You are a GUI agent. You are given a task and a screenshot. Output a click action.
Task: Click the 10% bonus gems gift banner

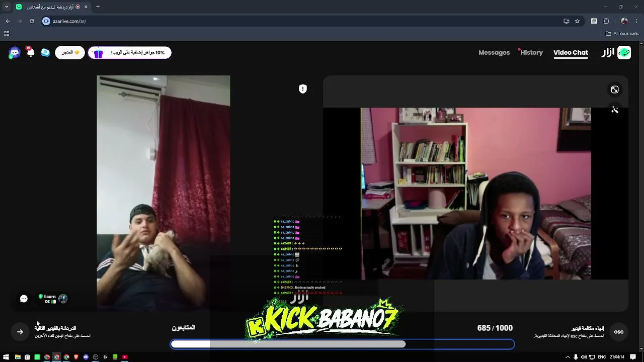point(130,52)
